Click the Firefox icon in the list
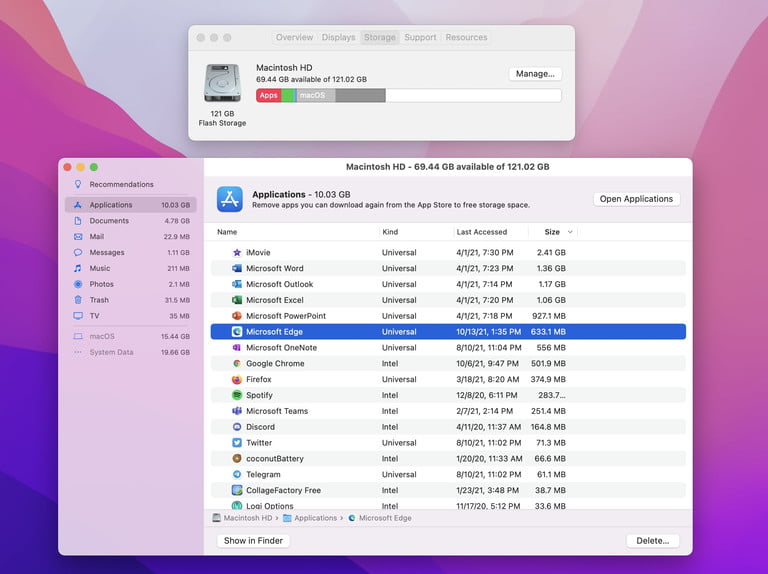 pos(237,380)
